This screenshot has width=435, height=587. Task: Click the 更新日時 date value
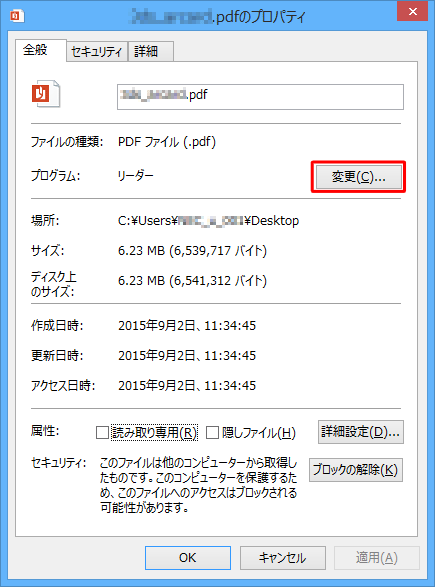[x=187, y=356]
